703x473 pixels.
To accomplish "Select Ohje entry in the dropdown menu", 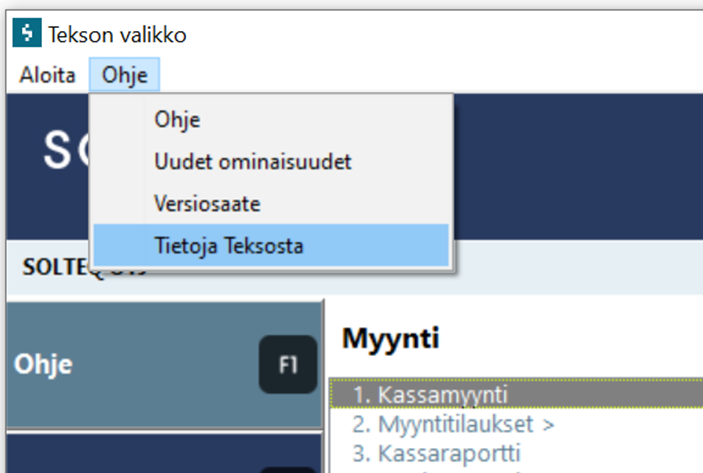I will click(x=177, y=120).
